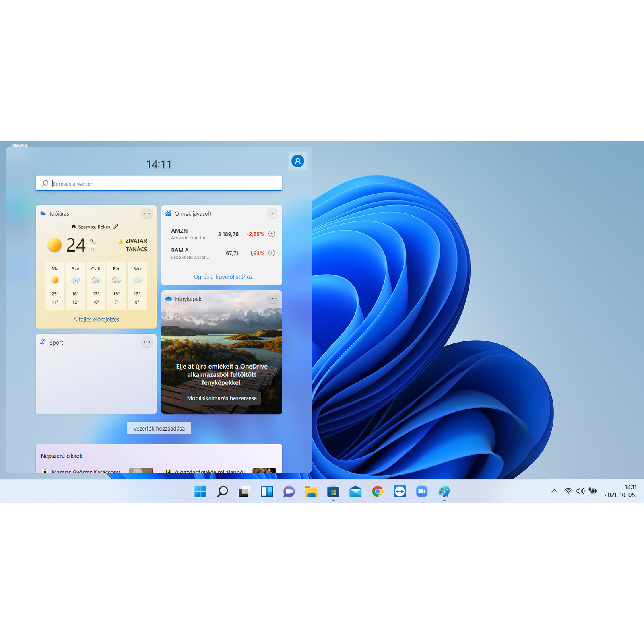
Task: Edit weather location with the pencil icon
Action: [x=116, y=226]
